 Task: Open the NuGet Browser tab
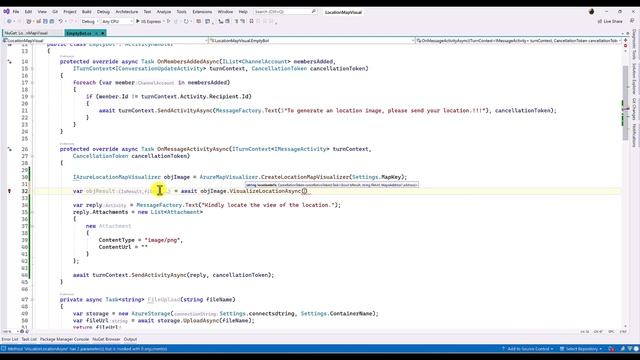point(106,339)
